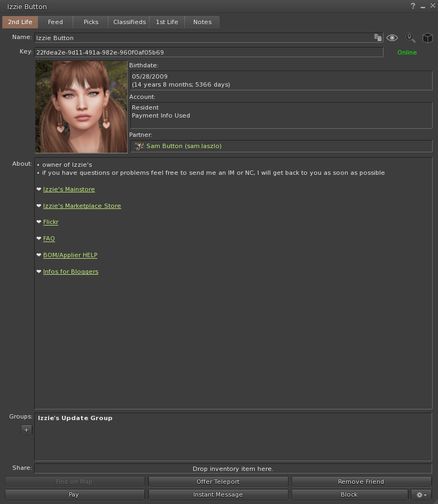Open the Picks tab
Viewport: 438px width, 504px height.
(91, 22)
